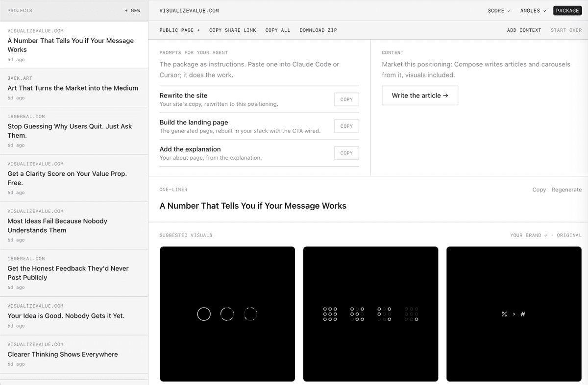Copy the Build the landing page prompt
Screen dimensions: 588x385
346,126
